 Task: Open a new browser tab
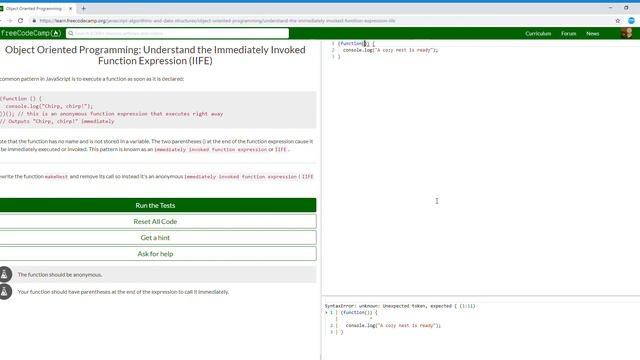[83, 8]
